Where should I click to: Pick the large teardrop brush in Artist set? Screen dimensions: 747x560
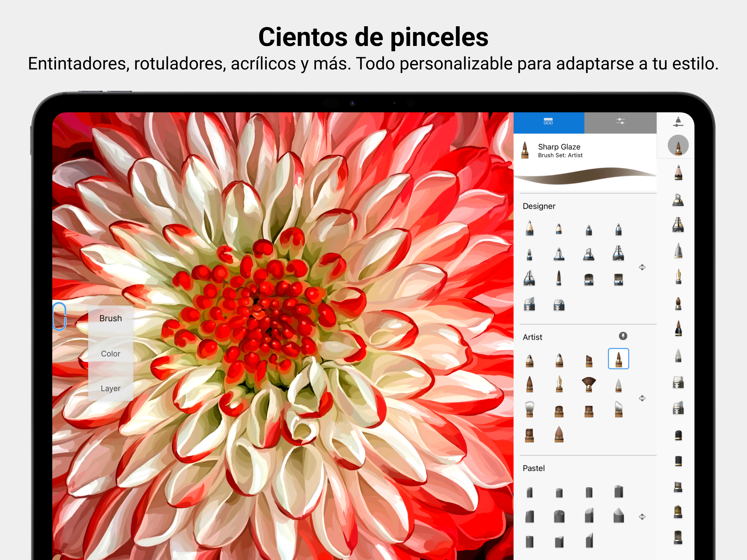pos(559,434)
